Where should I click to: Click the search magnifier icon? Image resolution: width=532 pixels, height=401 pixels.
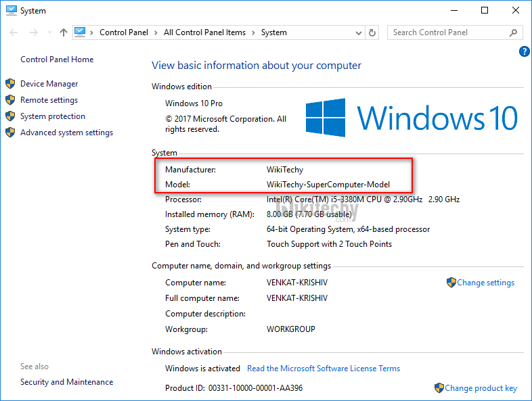[514, 32]
